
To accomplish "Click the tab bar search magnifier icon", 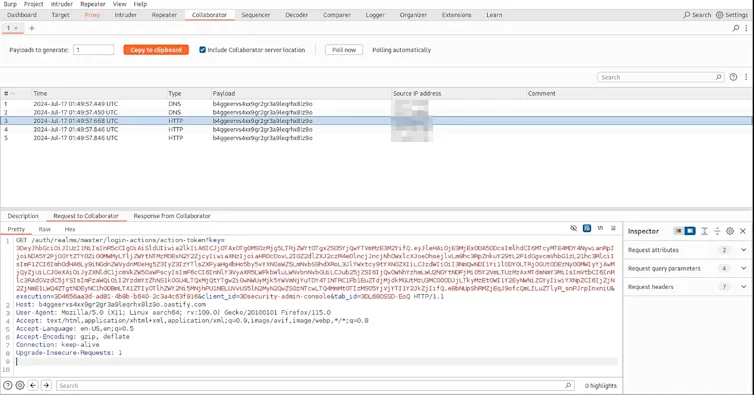I will pos(736,28).
